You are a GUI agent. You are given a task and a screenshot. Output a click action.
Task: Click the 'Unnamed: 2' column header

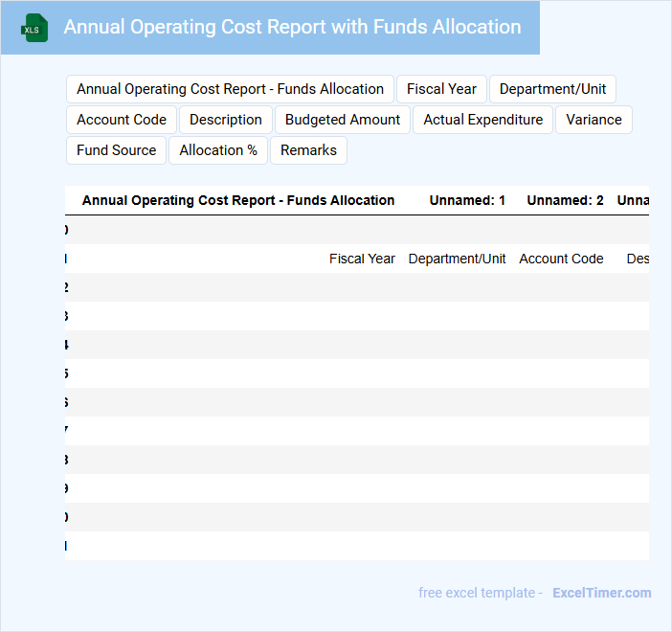(x=565, y=201)
